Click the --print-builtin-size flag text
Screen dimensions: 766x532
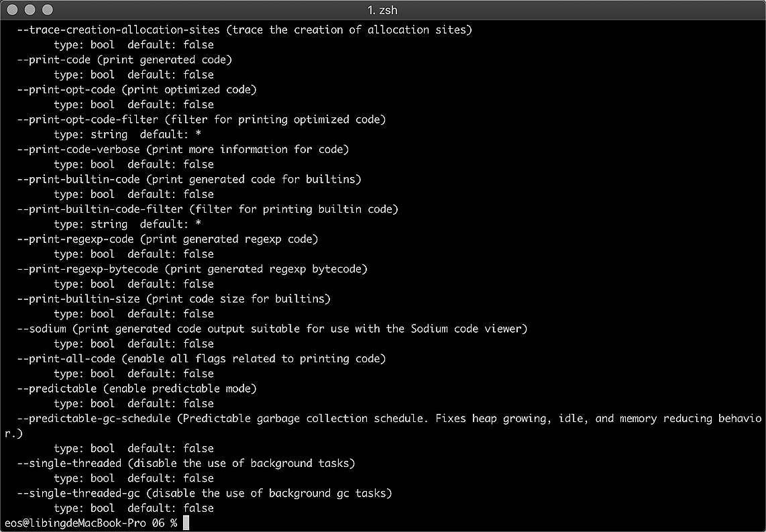[78, 299]
